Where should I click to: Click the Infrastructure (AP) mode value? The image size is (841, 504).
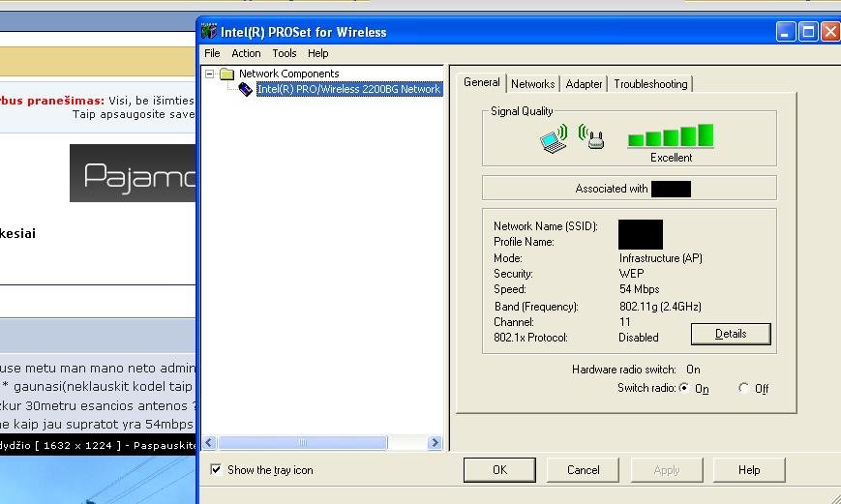[661, 258]
